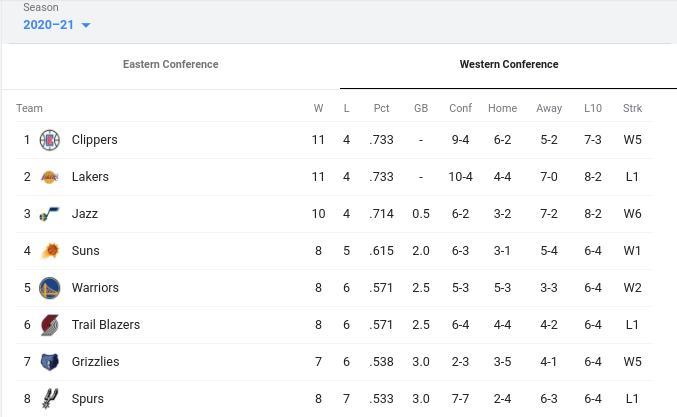The image size is (677, 417).
Task: Open the Grizzlies team name link
Action: coord(95,362)
